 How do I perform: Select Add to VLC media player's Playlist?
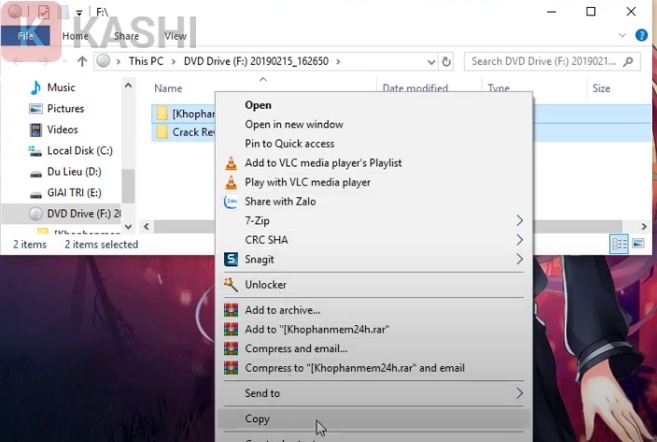pyautogui.click(x=323, y=163)
